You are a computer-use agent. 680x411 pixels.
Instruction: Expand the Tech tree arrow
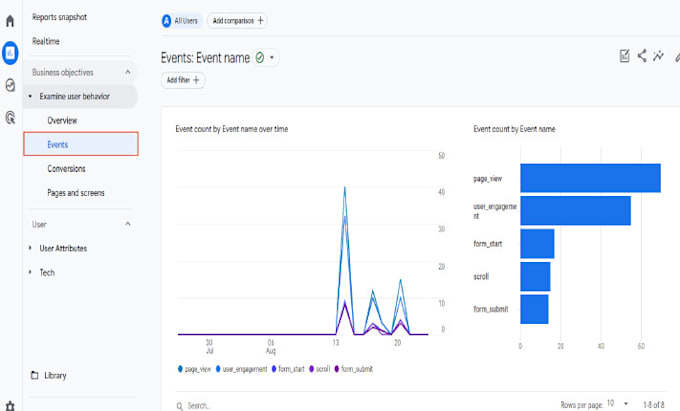tap(30, 272)
